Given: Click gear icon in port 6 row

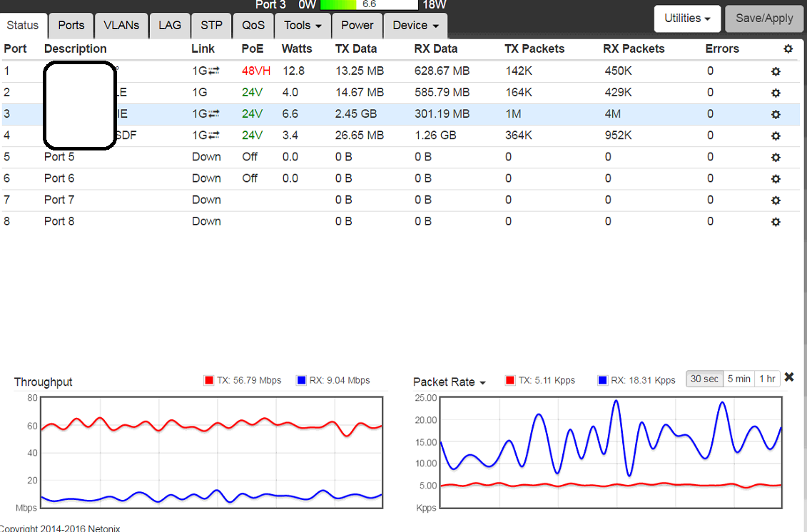Looking at the screenshot, I should click(x=776, y=178).
